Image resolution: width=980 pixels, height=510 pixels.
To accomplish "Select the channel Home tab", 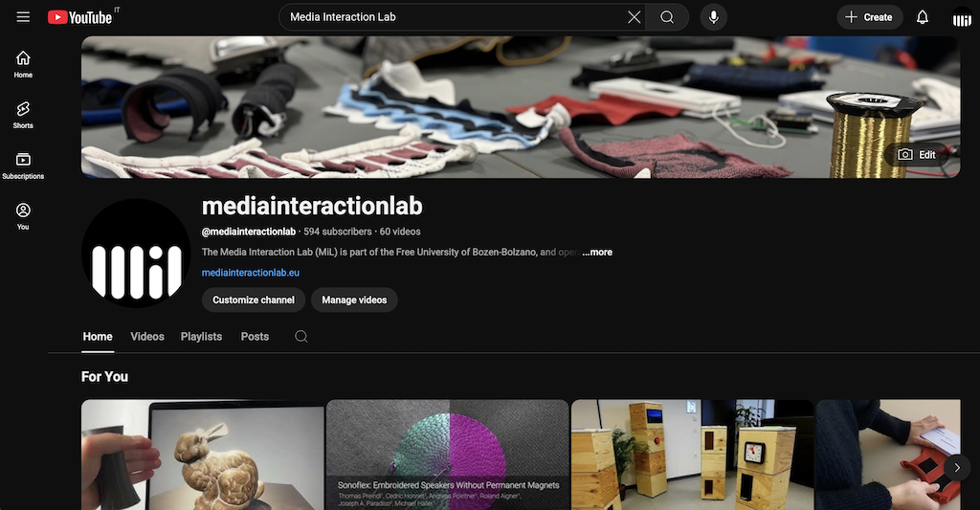I will click(98, 336).
